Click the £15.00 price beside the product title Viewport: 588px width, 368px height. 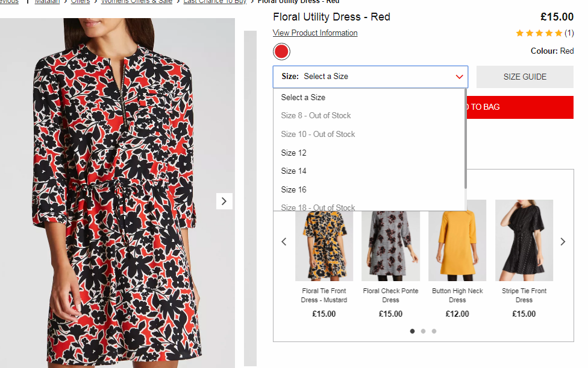click(x=557, y=17)
